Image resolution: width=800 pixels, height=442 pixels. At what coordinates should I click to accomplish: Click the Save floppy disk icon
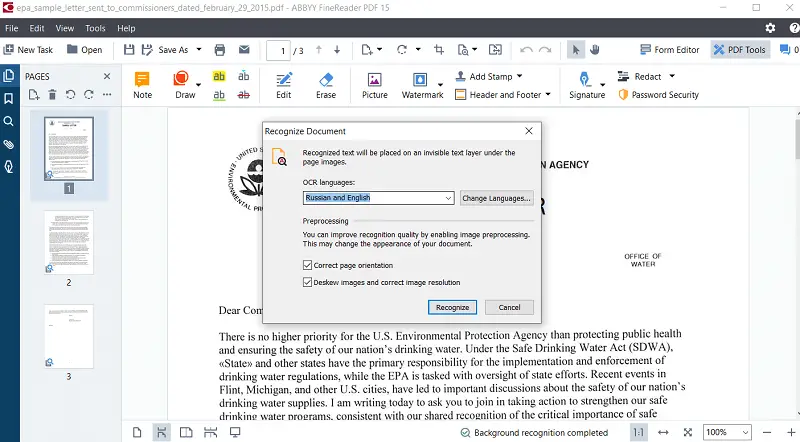click(129, 50)
